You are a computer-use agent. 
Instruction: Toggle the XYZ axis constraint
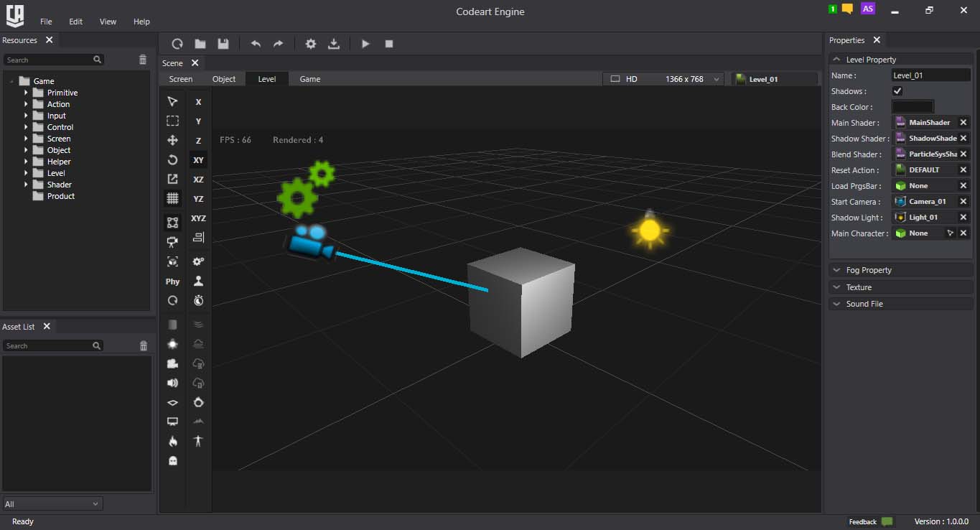198,218
